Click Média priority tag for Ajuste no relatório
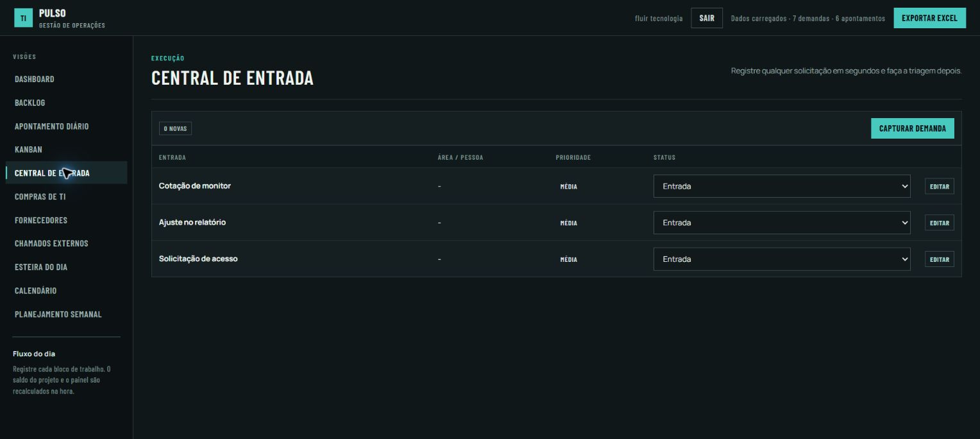This screenshot has width=980, height=439. [569, 223]
